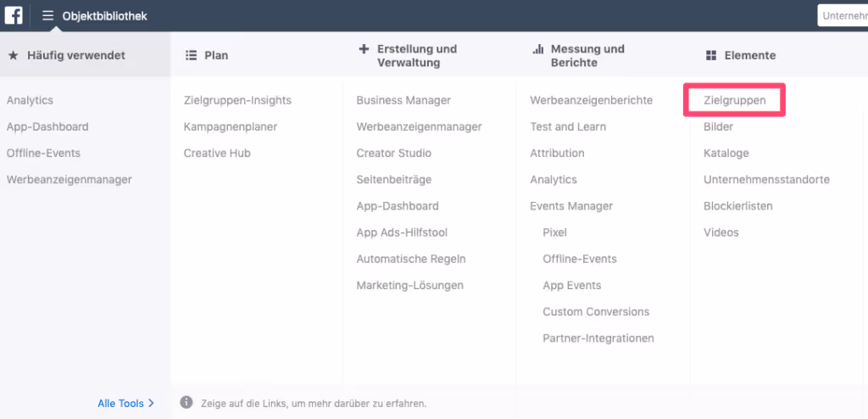The width and height of the screenshot is (868, 419).
Task: Open Alle Tools link
Action: click(x=125, y=404)
